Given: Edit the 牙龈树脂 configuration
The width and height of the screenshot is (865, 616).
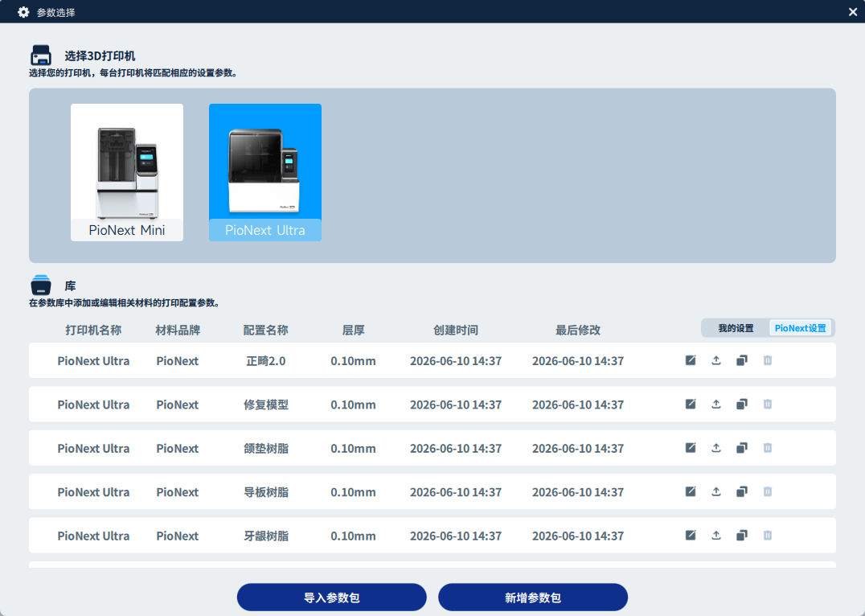Looking at the screenshot, I should [690, 535].
